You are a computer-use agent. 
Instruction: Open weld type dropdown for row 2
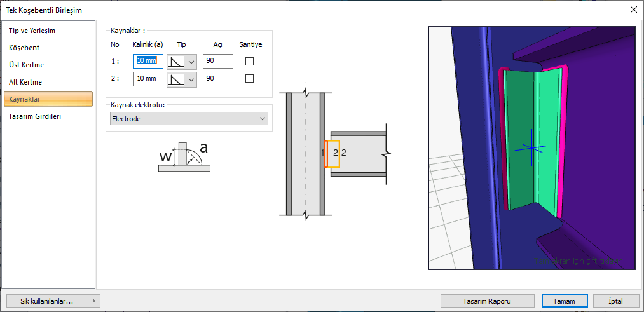pyautogui.click(x=191, y=79)
